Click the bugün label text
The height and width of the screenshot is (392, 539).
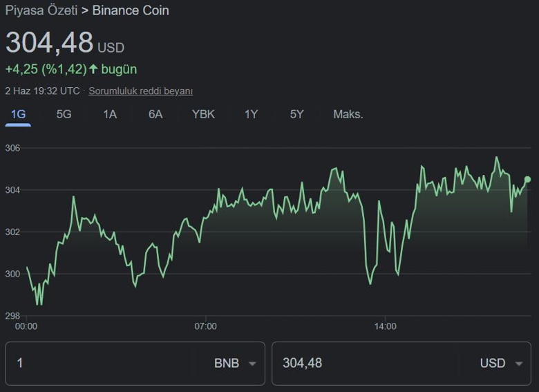point(119,69)
